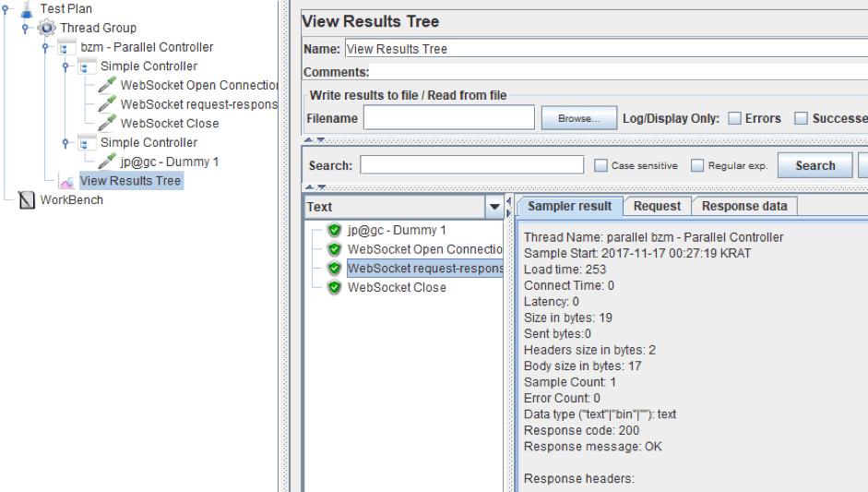Screen dimensions: 868x492
Task: Select jp@gc - Dummy 1 in test plan tree
Action: click(170, 162)
